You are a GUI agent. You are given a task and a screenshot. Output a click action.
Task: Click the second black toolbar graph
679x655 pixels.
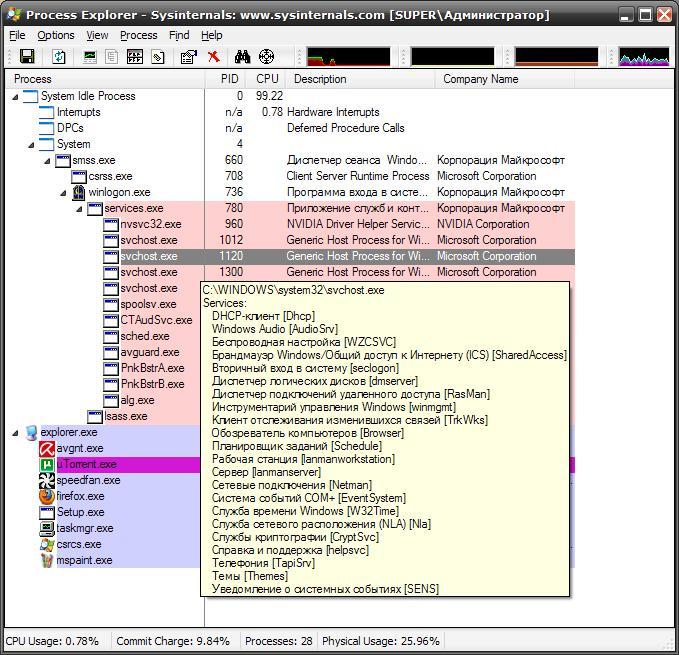(453, 56)
